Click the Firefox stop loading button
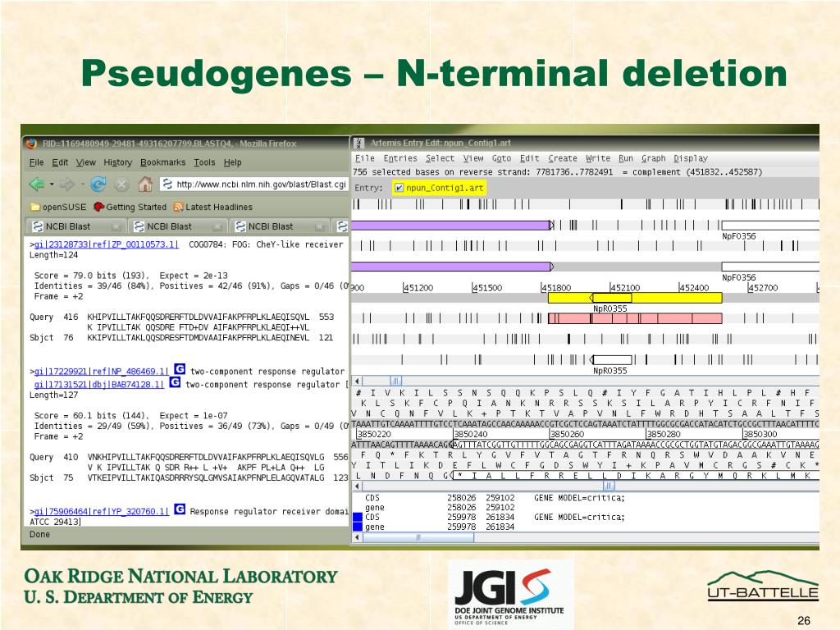 point(122,185)
